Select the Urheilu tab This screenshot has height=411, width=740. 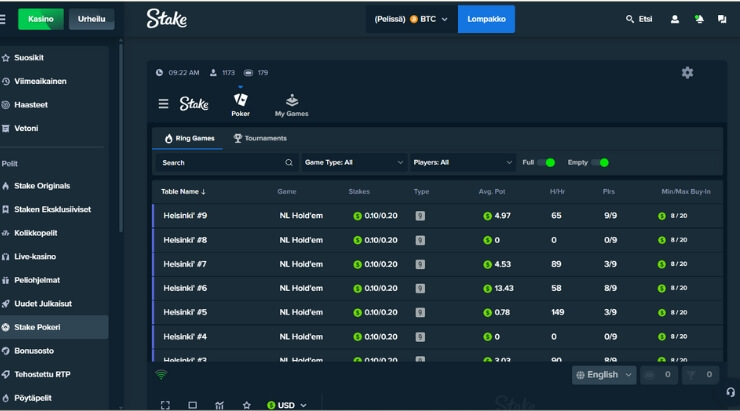click(92, 19)
